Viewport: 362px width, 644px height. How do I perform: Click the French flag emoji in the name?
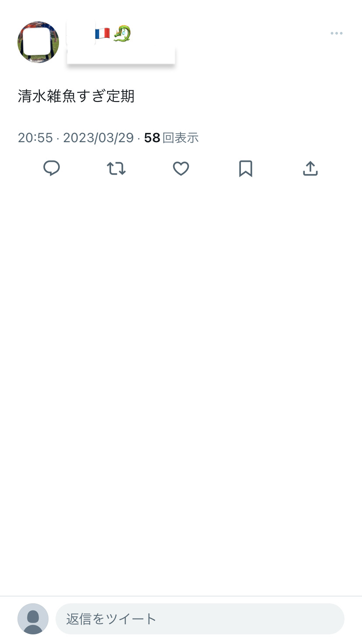(x=103, y=33)
